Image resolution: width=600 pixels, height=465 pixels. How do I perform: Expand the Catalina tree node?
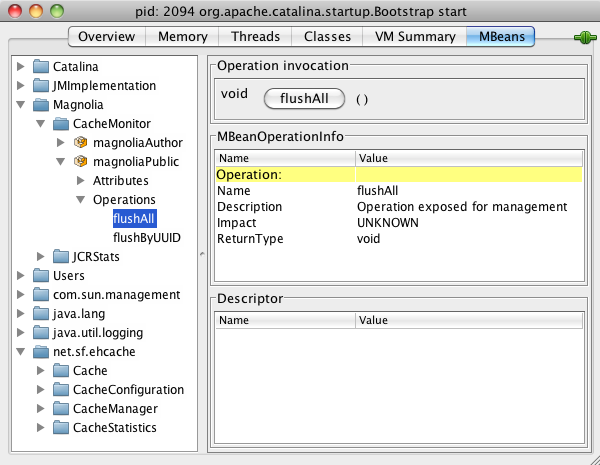click(x=21, y=67)
